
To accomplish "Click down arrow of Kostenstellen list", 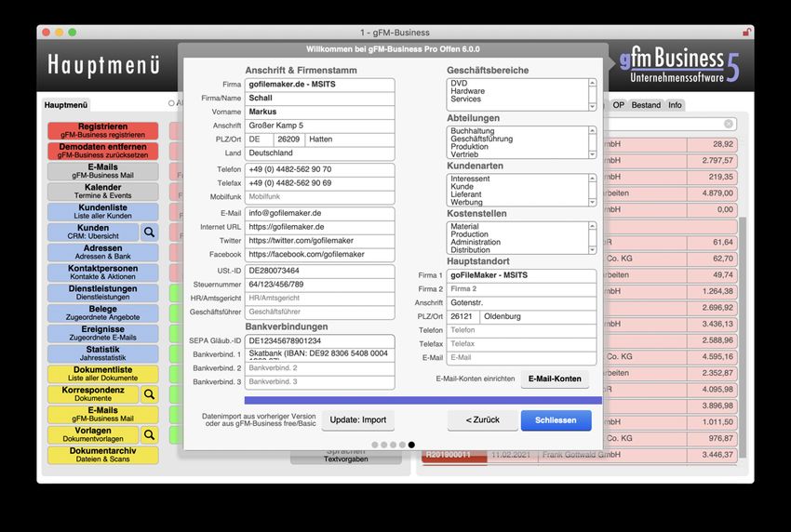I will (593, 250).
